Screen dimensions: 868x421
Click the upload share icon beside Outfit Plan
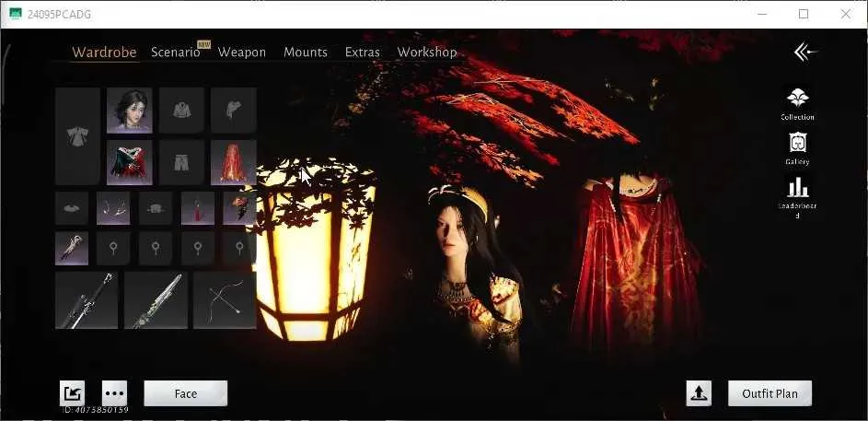pos(699,393)
